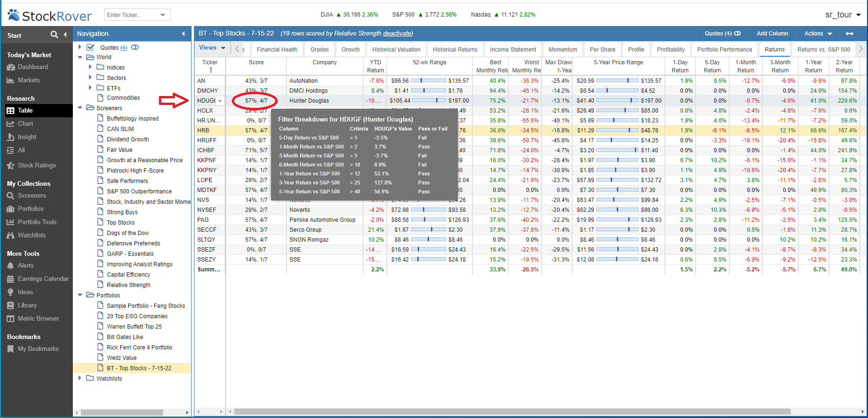Expand the Sectors folder
The image size is (868, 418).
pos(90,78)
